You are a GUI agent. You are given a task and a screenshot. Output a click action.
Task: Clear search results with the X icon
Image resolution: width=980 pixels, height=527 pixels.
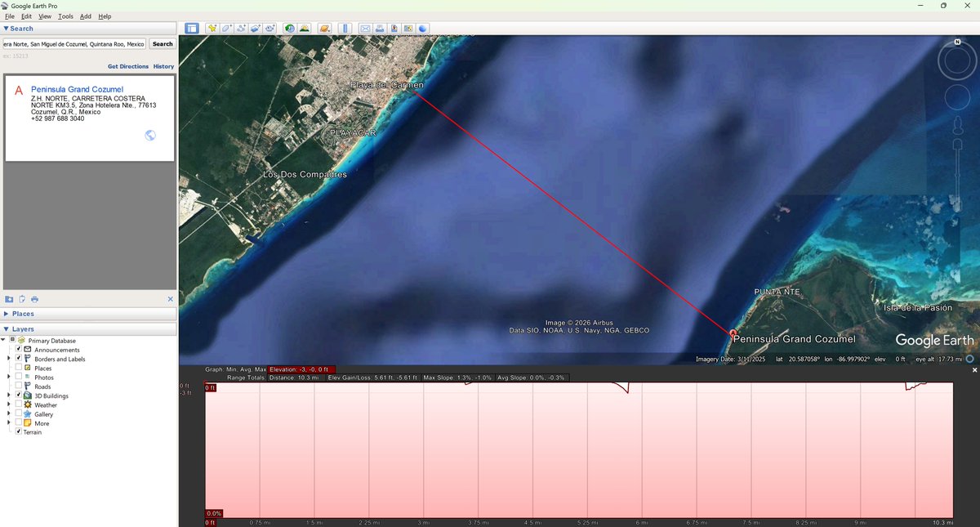[x=170, y=299]
